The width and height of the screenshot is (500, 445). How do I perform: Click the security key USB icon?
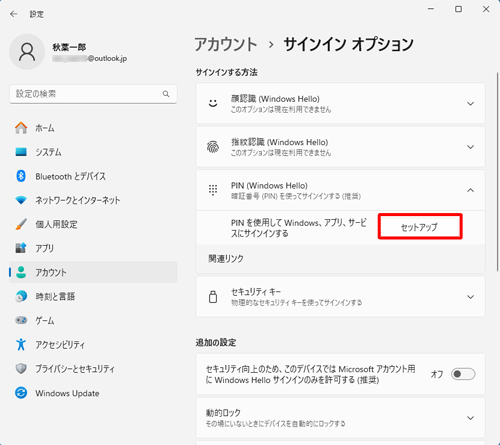click(213, 297)
